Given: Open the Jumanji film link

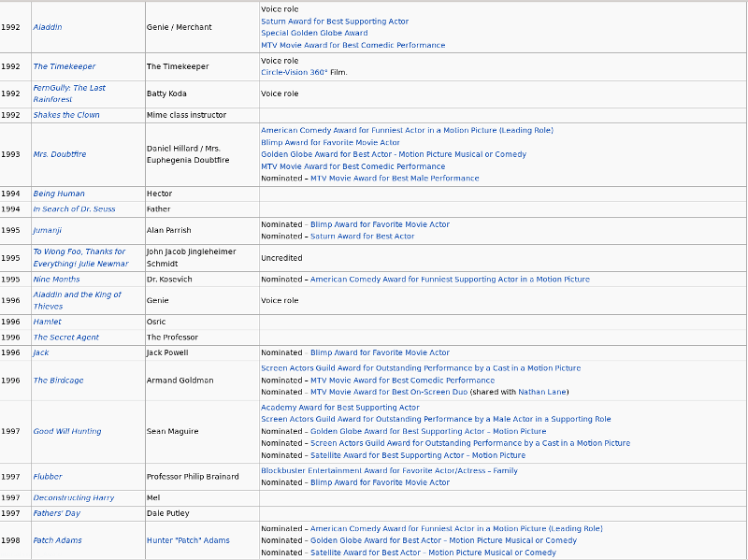Looking at the screenshot, I should point(47,230).
